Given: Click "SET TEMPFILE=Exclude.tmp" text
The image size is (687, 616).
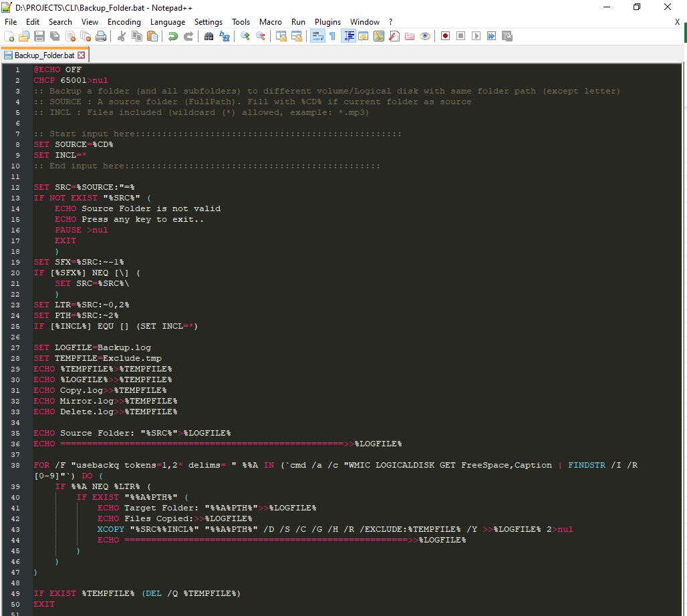Looking at the screenshot, I should [98, 358].
